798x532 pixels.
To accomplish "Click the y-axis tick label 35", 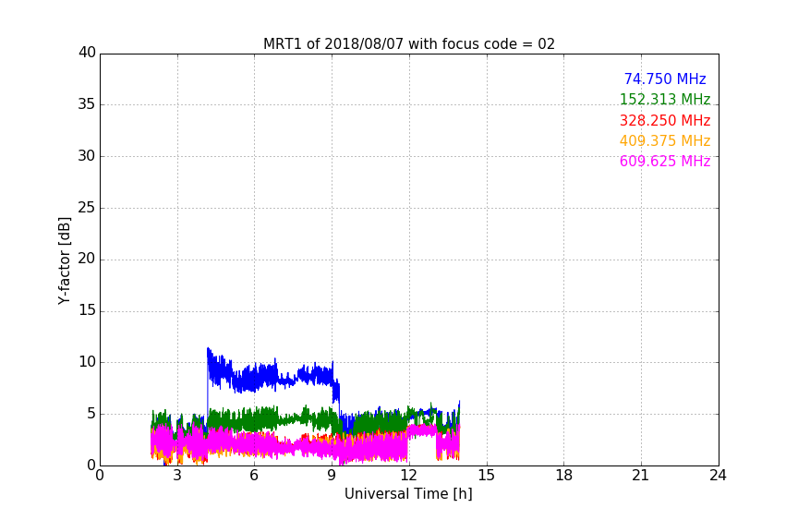I will 87,104.
